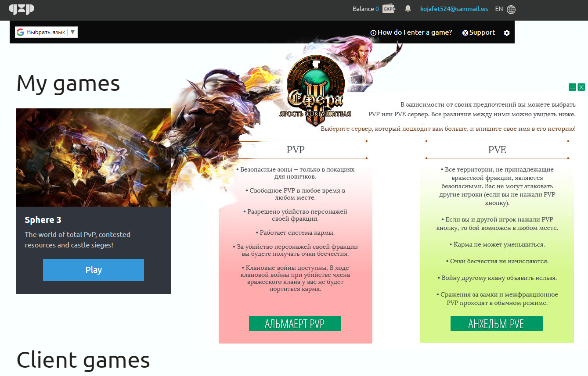Close the server selection popup

click(x=581, y=87)
